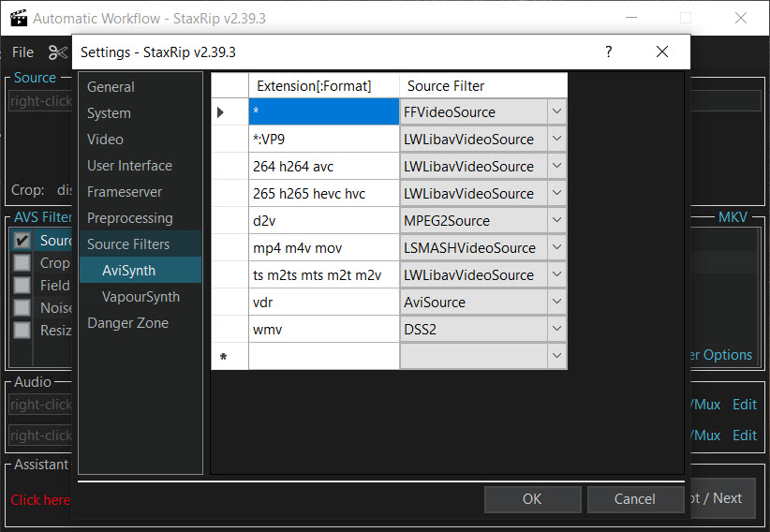Select the '*:VP9' extension cell
770x532 pixels.
(x=323, y=139)
